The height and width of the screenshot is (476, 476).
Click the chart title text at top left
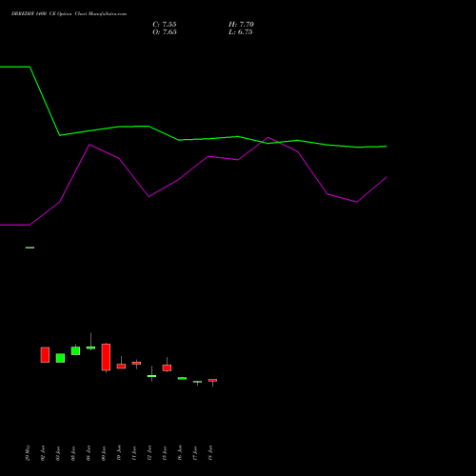pyautogui.click(x=69, y=13)
